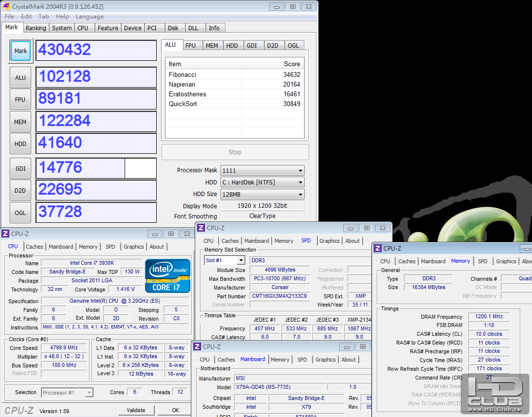Viewport: 532px width, 417px height.
Task: Run the FPU benchmark
Action: point(20,99)
